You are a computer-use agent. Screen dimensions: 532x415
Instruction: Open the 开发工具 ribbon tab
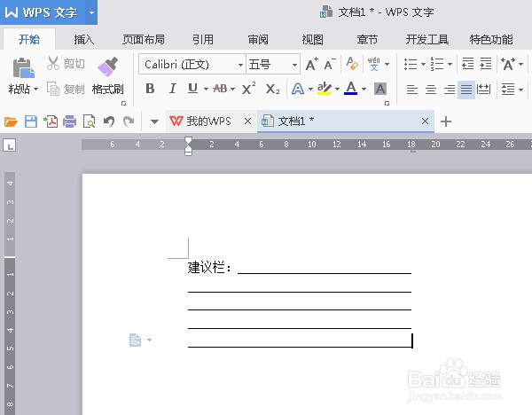pyautogui.click(x=426, y=40)
